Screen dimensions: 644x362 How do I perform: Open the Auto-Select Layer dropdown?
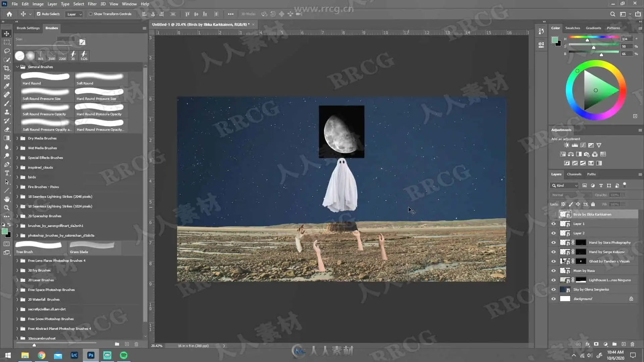click(x=74, y=14)
